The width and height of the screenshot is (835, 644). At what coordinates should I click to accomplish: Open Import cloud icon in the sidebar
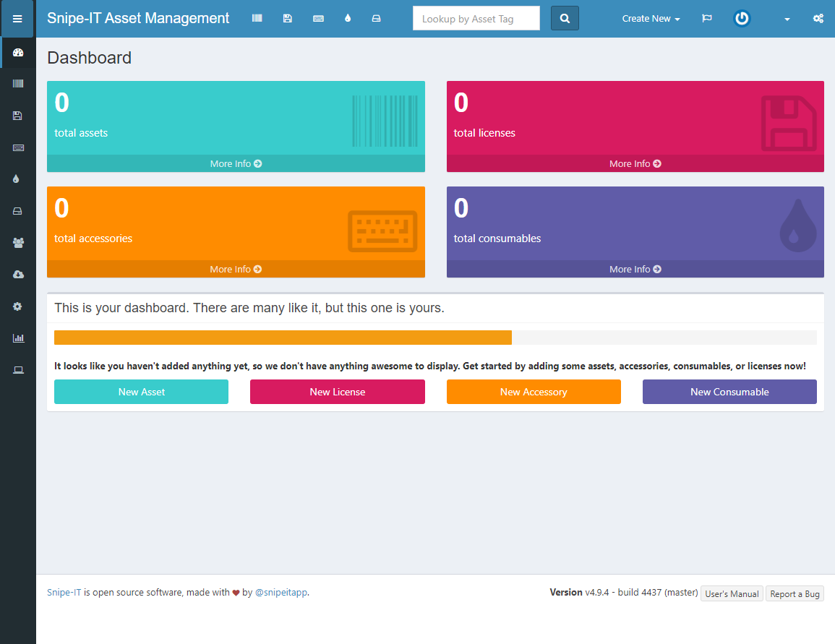point(18,275)
